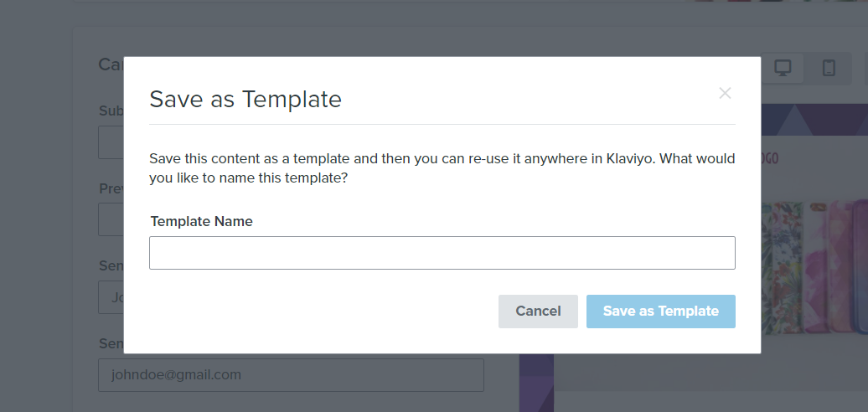This screenshot has width=868, height=412.
Task: Select the partially hidden subject line field
Action: [x=111, y=142]
